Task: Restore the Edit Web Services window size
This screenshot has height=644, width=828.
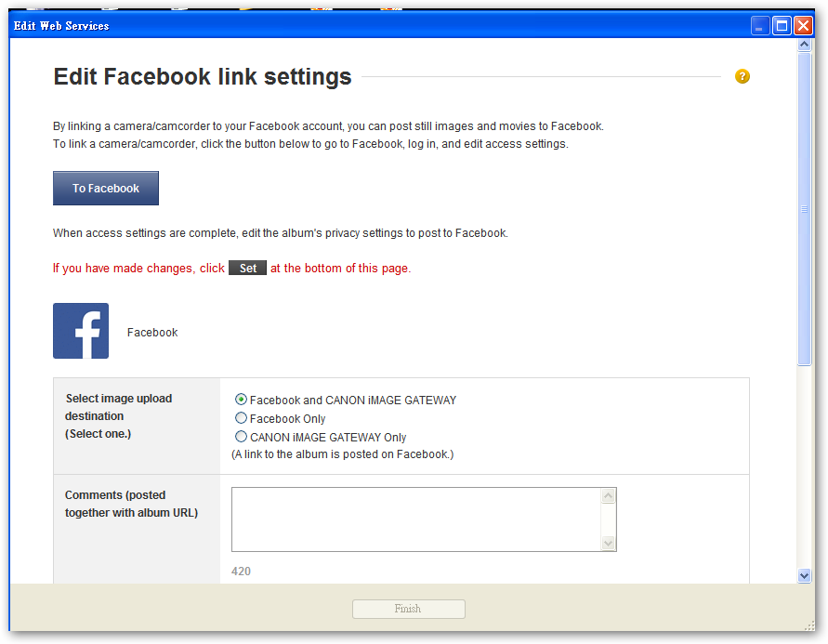Action: click(x=781, y=25)
